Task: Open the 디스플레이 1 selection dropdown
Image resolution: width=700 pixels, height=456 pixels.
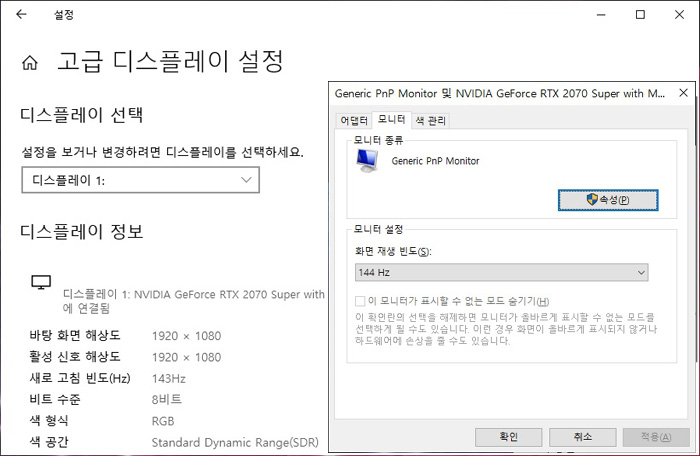Action: [x=140, y=180]
